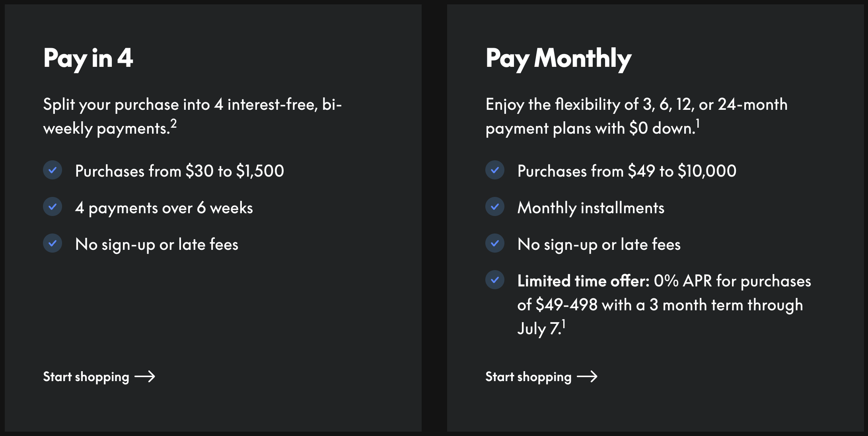The width and height of the screenshot is (868, 436).
Task: Click checkmark beside Pay Monthly no late fees
Action: (495, 243)
